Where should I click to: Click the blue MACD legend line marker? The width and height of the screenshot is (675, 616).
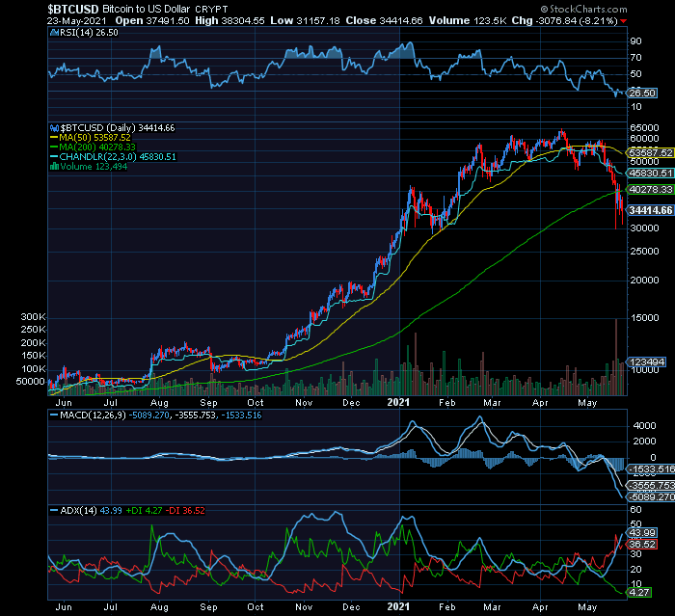54,415
